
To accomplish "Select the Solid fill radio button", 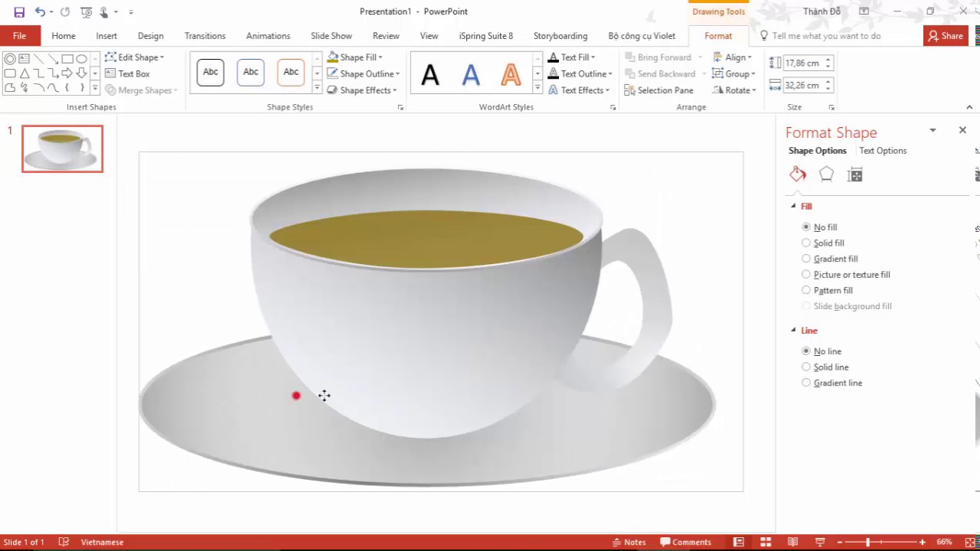I will coord(806,243).
